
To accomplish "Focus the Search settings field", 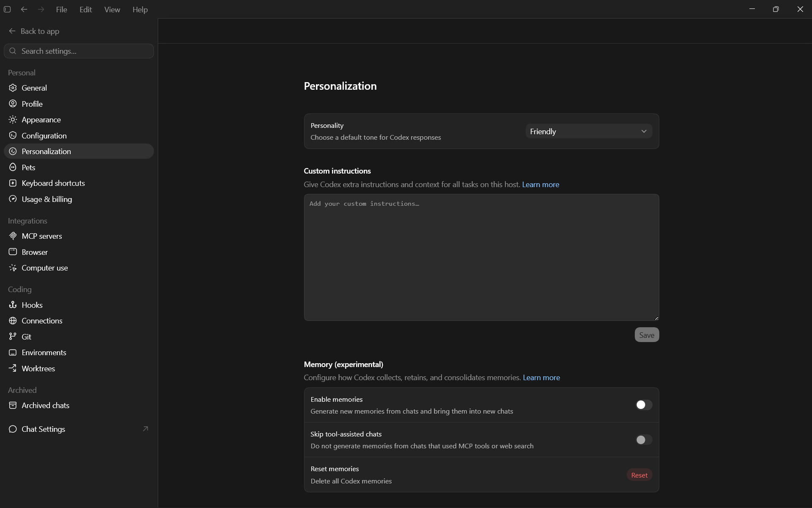I will [x=79, y=51].
